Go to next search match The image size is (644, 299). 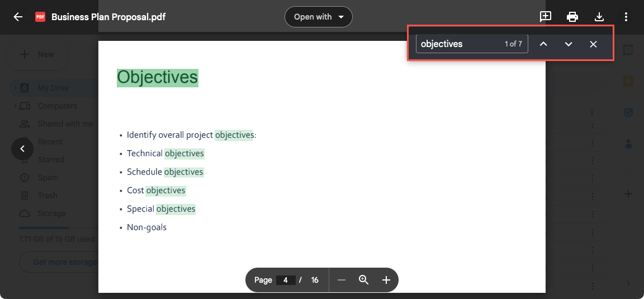(x=569, y=44)
